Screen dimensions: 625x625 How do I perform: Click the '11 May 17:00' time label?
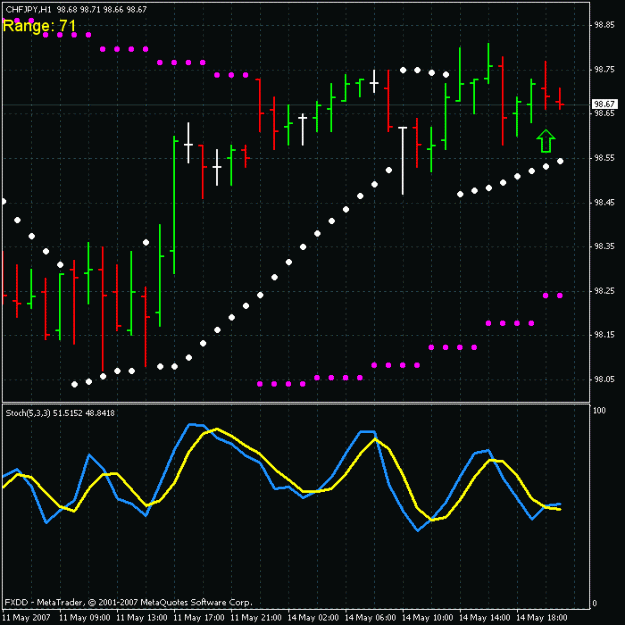point(199,617)
